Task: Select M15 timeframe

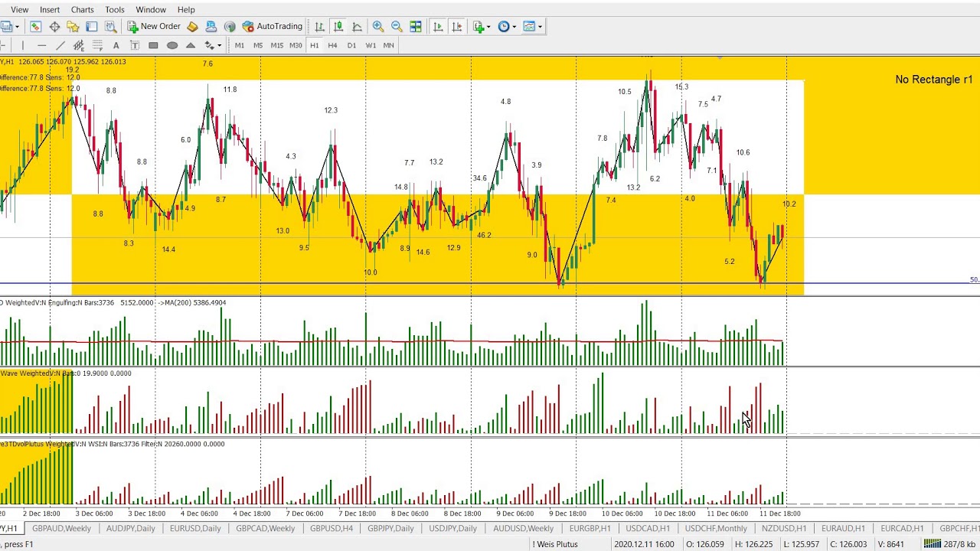Action: (x=277, y=45)
